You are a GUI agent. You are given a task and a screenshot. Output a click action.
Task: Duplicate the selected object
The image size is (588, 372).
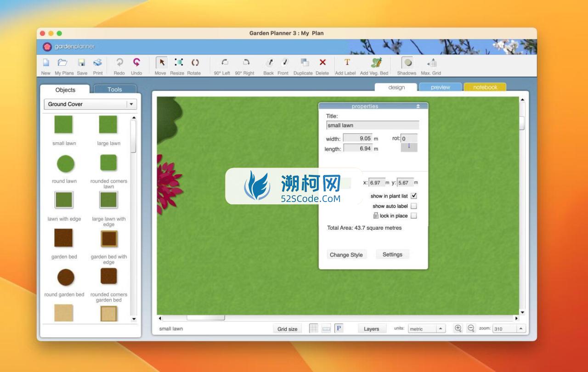[x=305, y=62]
